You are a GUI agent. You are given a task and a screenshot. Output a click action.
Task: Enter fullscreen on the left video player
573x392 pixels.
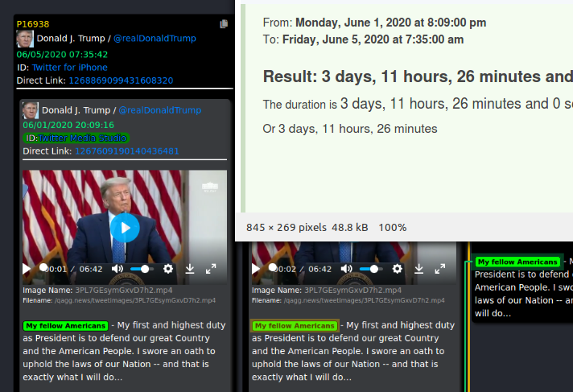click(x=211, y=269)
